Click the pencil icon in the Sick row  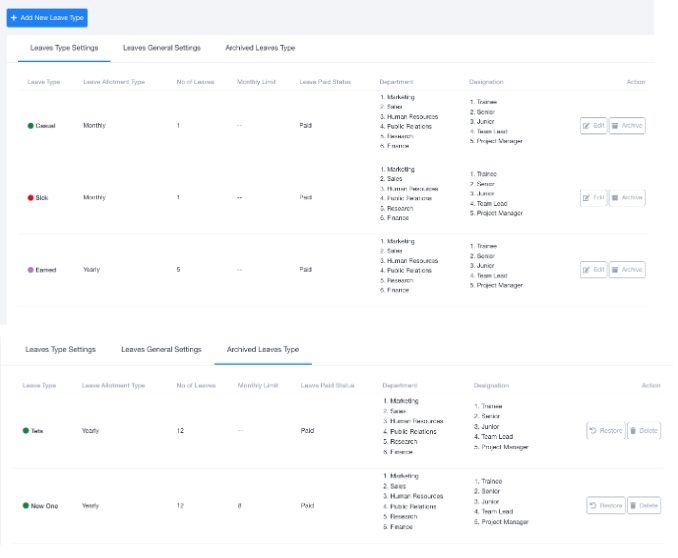[x=586, y=198]
